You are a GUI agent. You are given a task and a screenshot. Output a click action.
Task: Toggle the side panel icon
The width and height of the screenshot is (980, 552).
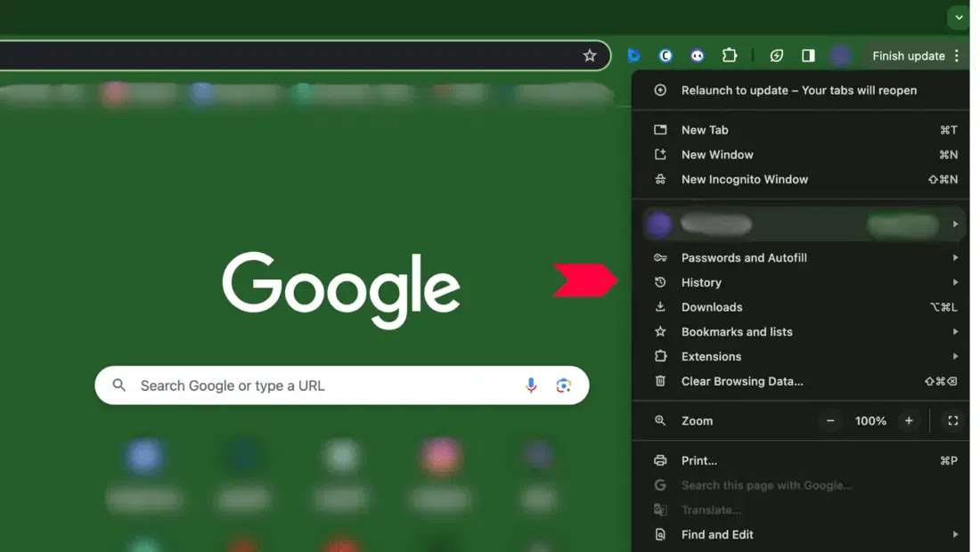coord(808,55)
